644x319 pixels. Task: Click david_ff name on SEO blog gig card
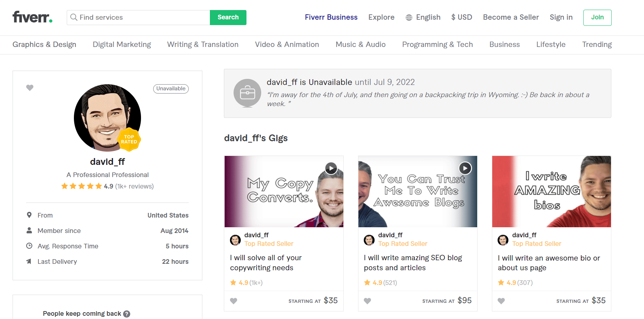tap(390, 235)
